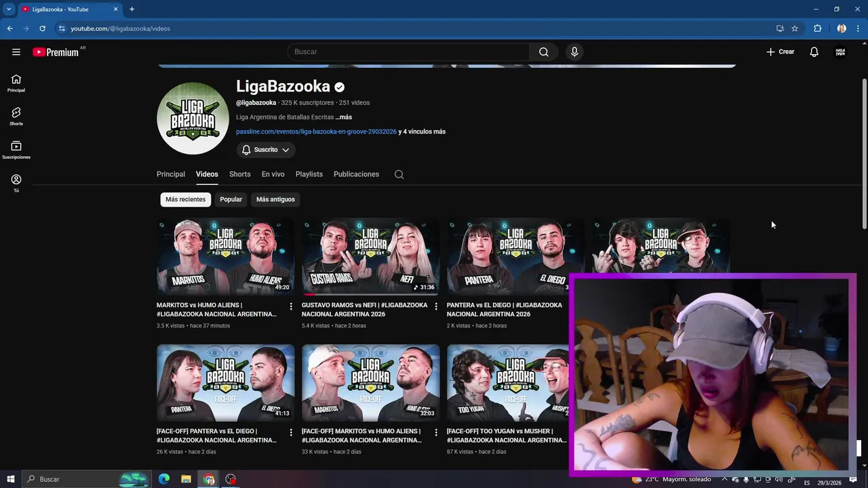This screenshot has height=488, width=868.
Task: Open PANTERA vs EL DIEGO video title
Action: click(505, 310)
